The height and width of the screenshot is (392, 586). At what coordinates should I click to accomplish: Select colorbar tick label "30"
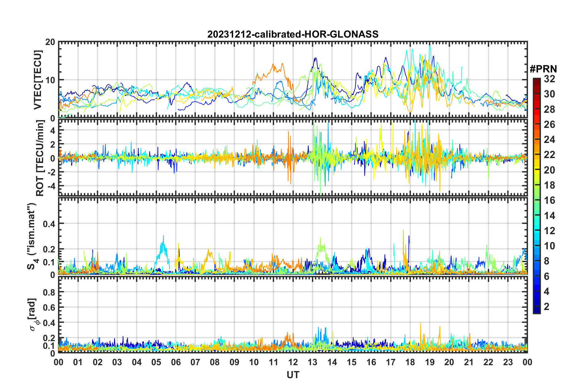tap(549, 94)
